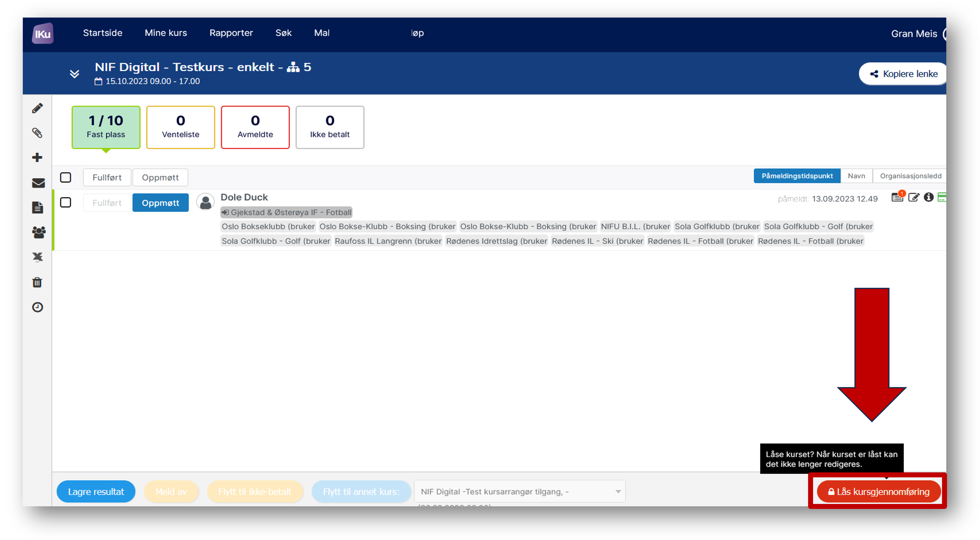Viewport: 980px width, 540px height.
Task: Sort by Påmeldingstidspunkt
Action: [797, 176]
